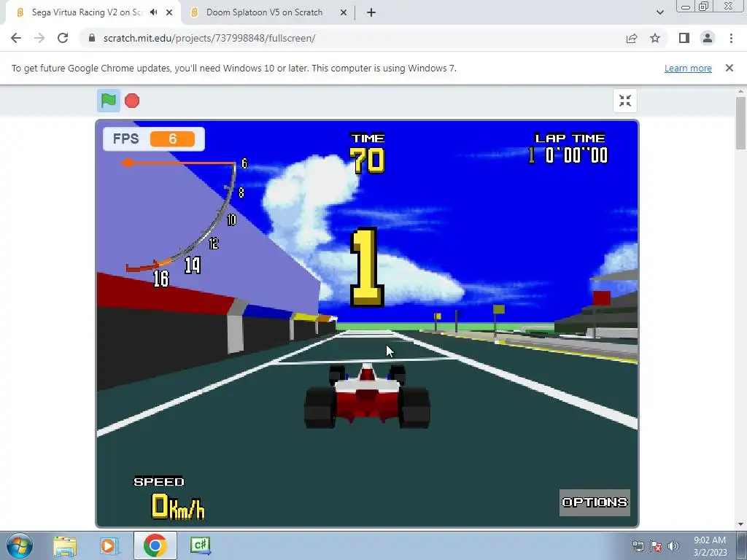Click the forward navigation arrow

[39, 38]
